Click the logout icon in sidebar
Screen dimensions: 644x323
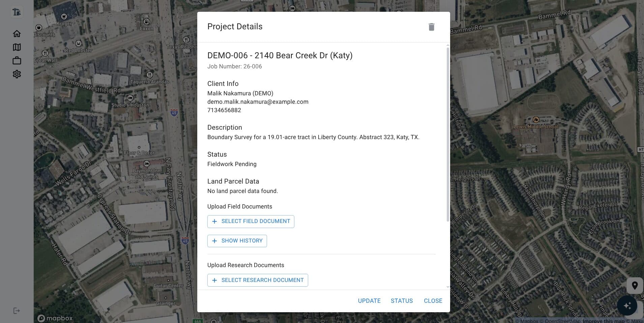17,311
